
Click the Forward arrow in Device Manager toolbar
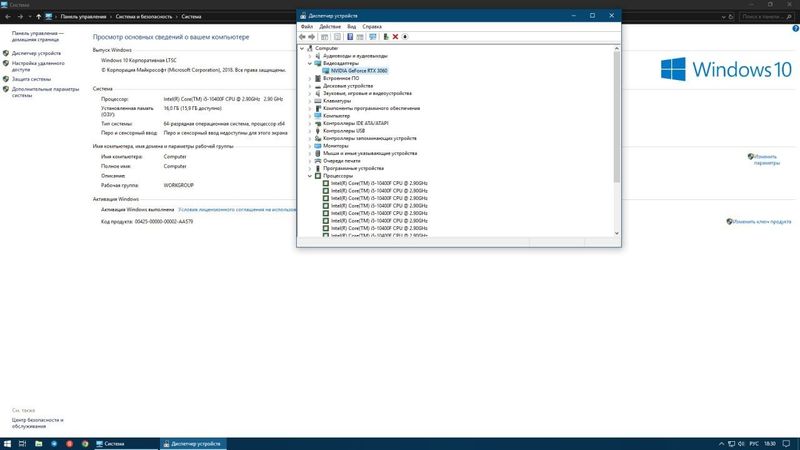tap(312, 37)
